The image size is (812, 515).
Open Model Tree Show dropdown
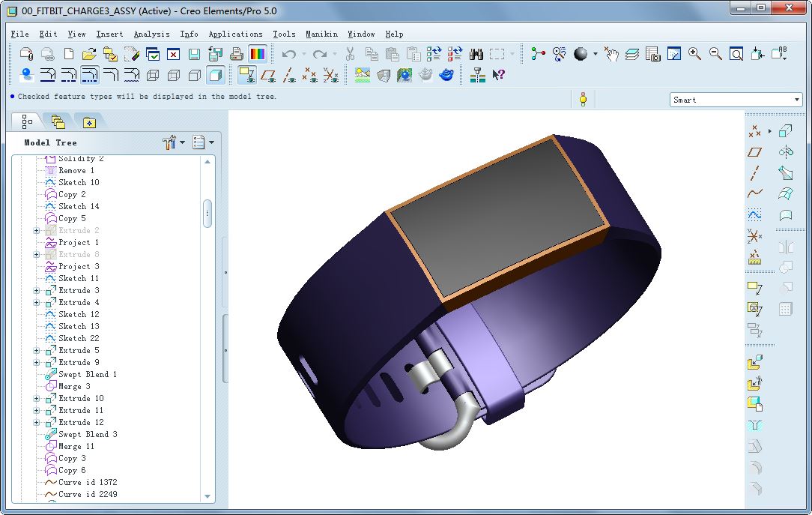click(x=202, y=142)
